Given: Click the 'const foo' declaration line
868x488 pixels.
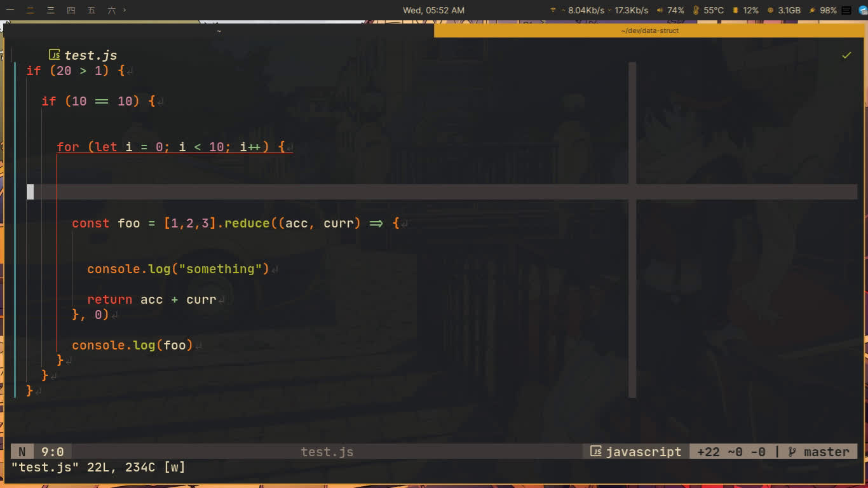Looking at the screenshot, I should point(236,223).
